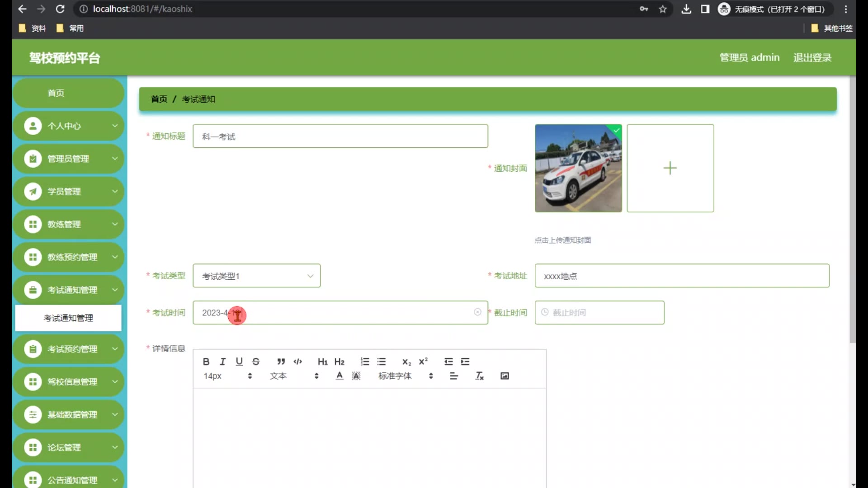
Task: Click the clear formatting icon
Action: click(x=479, y=376)
